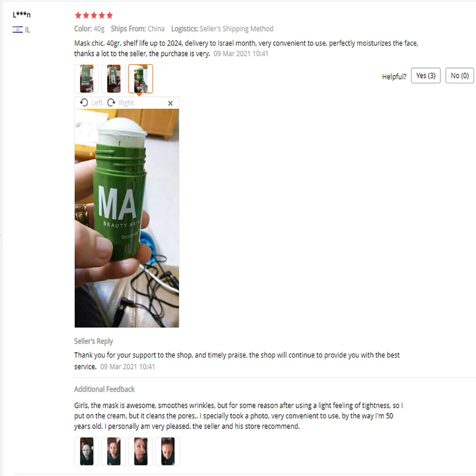Mark the review helpful with Yes (3)

click(425, 76)
